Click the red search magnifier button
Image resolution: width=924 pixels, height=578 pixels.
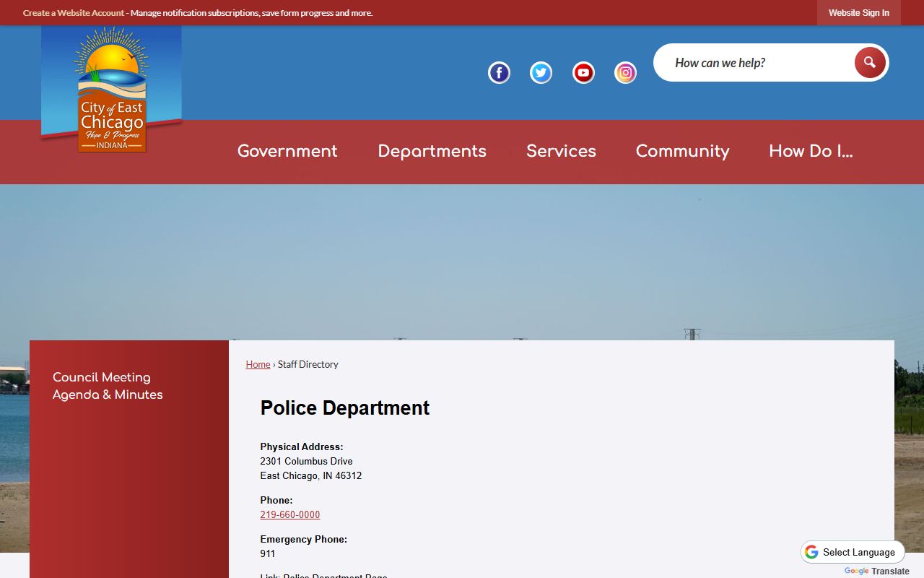coord(870,63)
